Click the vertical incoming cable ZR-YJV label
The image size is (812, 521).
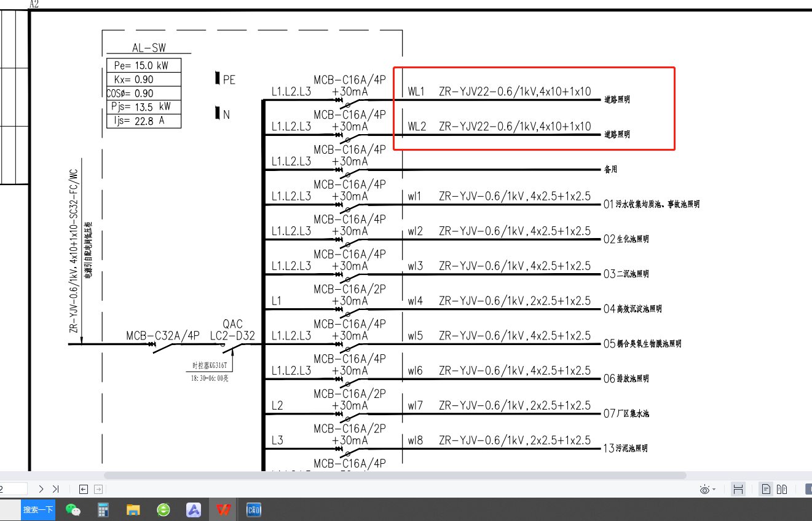click(x=74, y=251)
